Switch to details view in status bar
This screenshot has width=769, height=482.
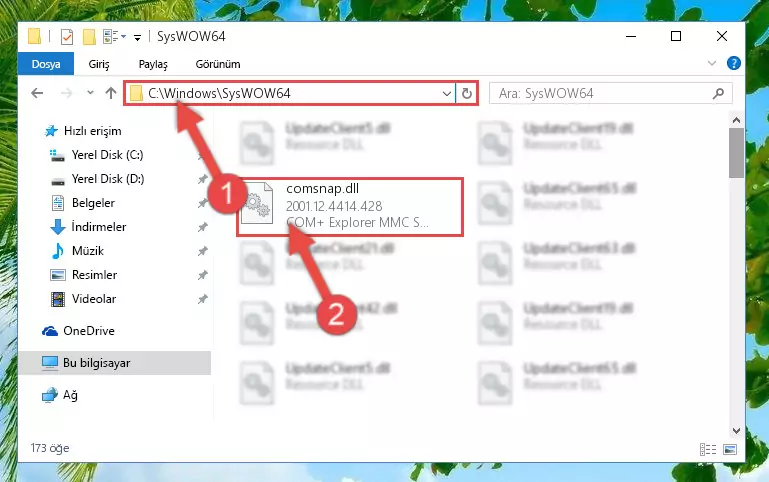(708, 449)
